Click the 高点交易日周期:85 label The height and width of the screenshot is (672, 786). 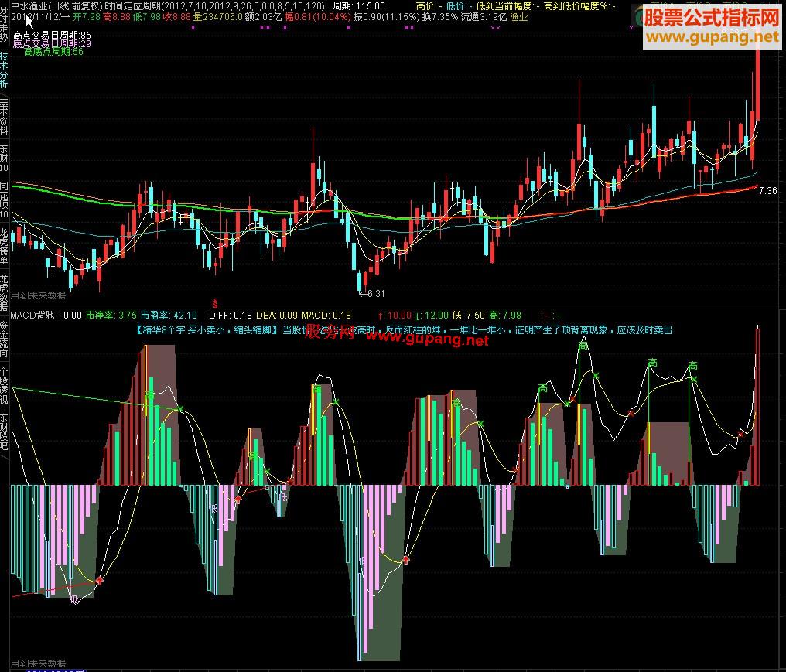pyautogui.click(x=52, y=36)
